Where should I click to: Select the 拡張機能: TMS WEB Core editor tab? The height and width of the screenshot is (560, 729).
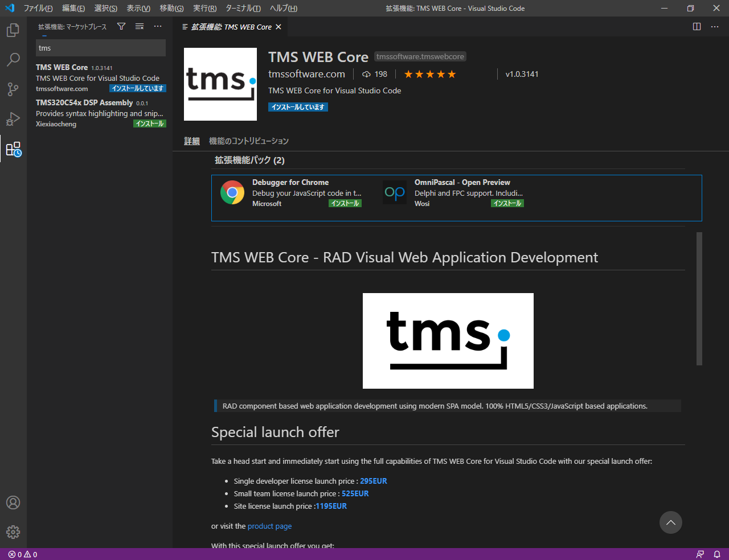click(x=231, y=27)
